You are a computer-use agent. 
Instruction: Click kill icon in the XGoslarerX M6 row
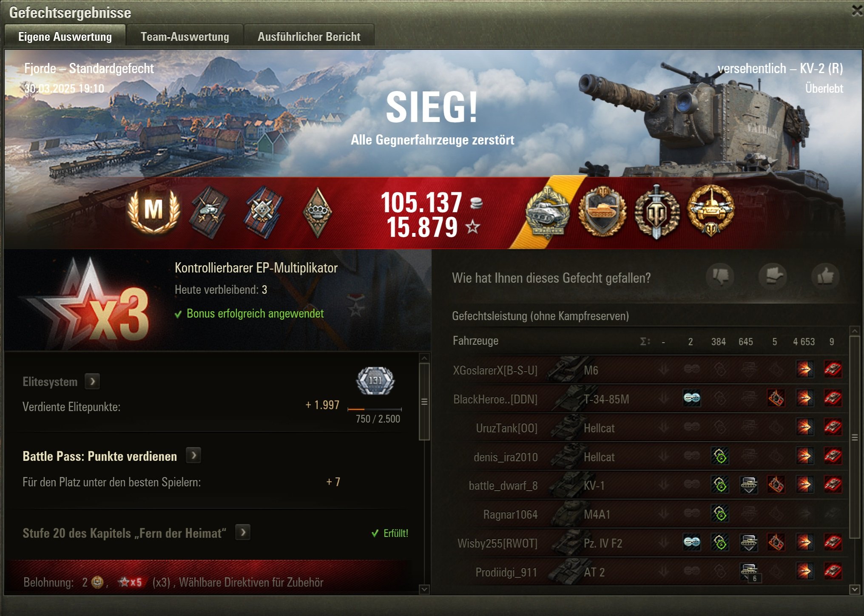[x=833, y=369]
